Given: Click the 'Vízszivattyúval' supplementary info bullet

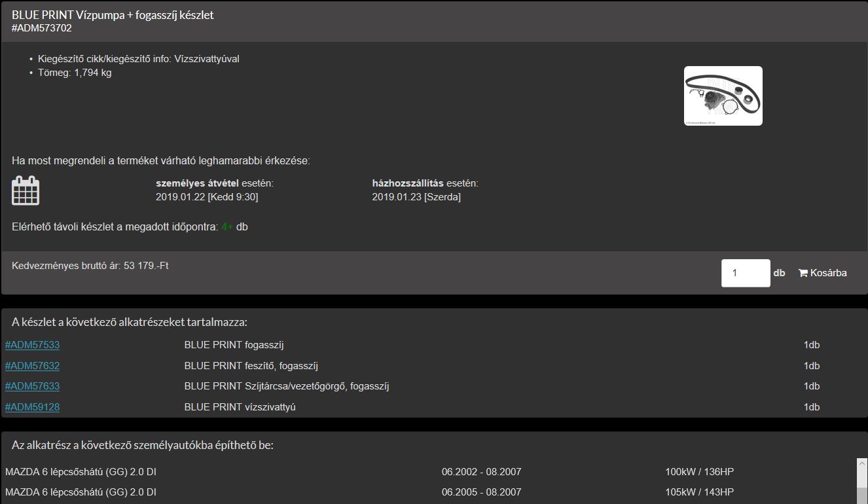Looking at the screenshot, I should [x=139, y=59].
